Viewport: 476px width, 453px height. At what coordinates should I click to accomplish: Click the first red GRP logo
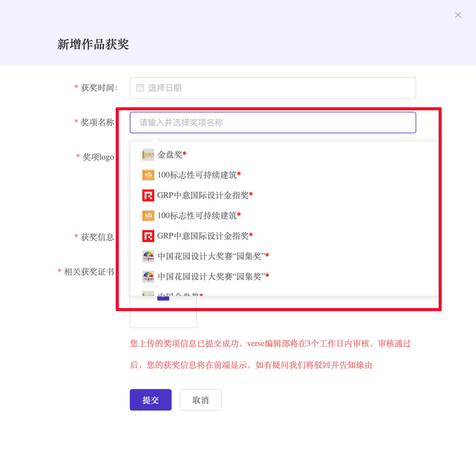(148, 195)
